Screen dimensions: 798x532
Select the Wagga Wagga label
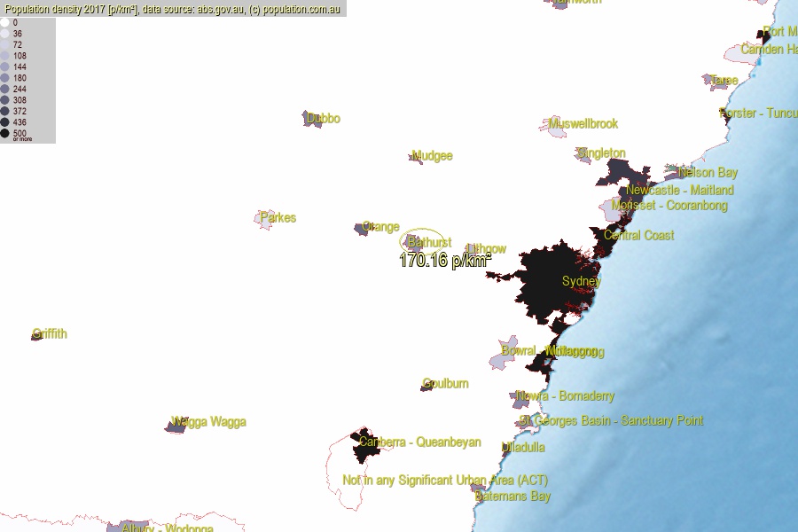(208, 422)
